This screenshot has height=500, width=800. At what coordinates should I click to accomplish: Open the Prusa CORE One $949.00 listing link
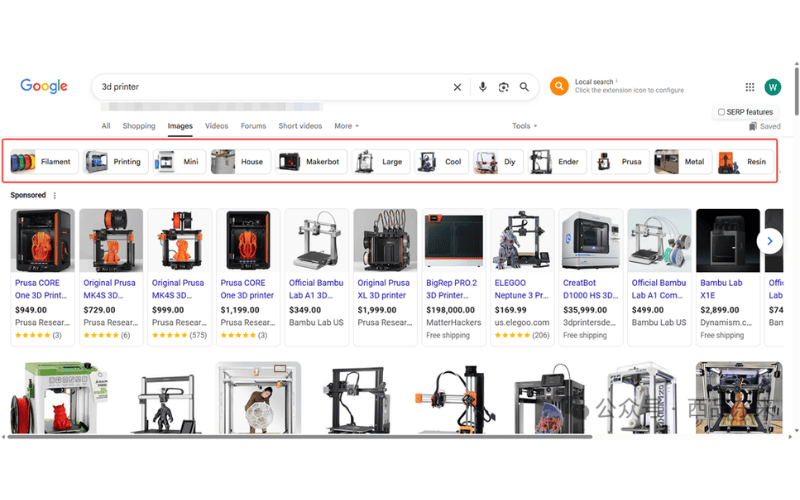click(x=41, y=289)
